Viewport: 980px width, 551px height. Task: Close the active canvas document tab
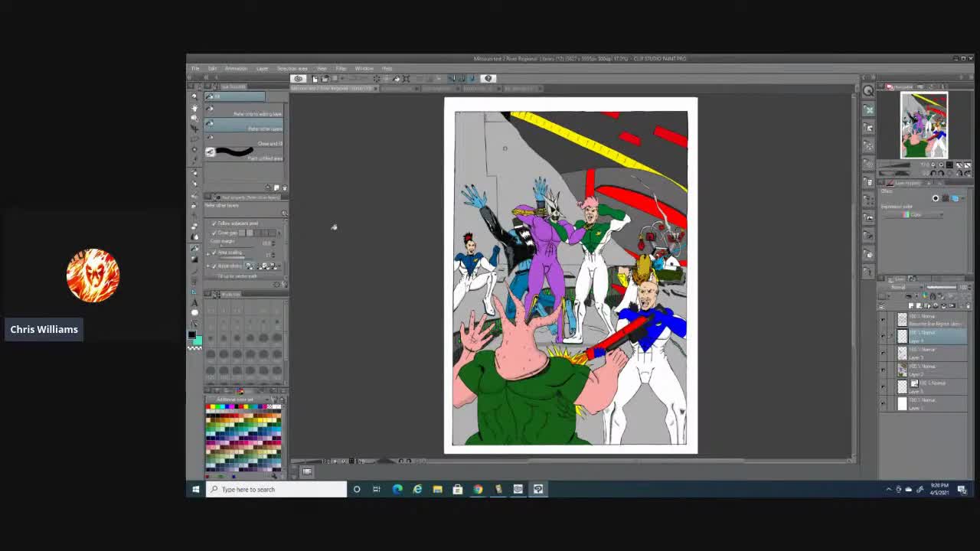pyautogui.click(x=374, y=89)
